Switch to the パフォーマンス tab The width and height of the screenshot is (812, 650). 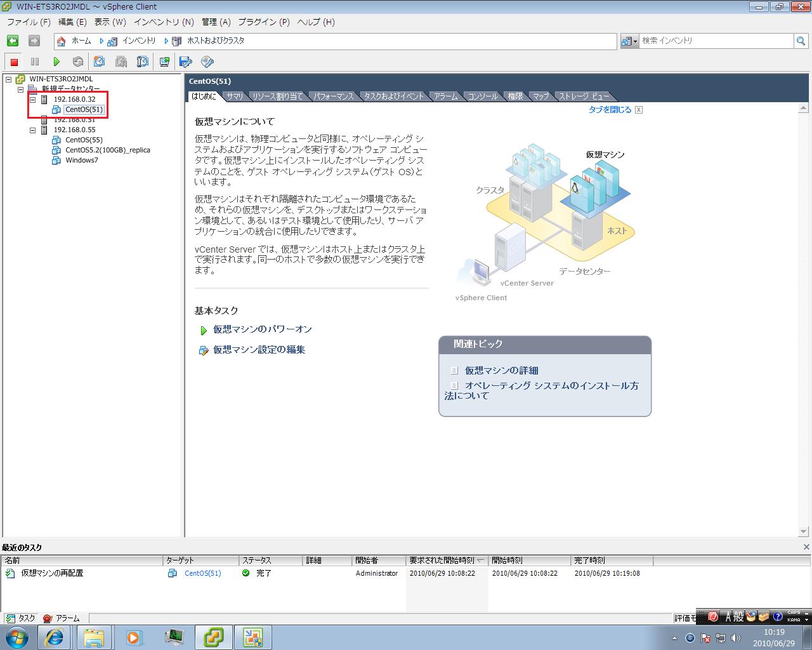pyautogui.click(x=334, y=96)
